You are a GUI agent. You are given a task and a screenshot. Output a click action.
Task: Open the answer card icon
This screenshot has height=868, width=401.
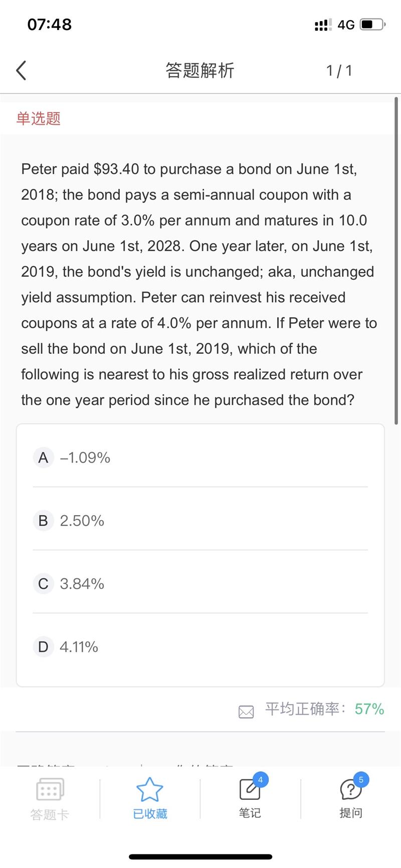point(50,789)
